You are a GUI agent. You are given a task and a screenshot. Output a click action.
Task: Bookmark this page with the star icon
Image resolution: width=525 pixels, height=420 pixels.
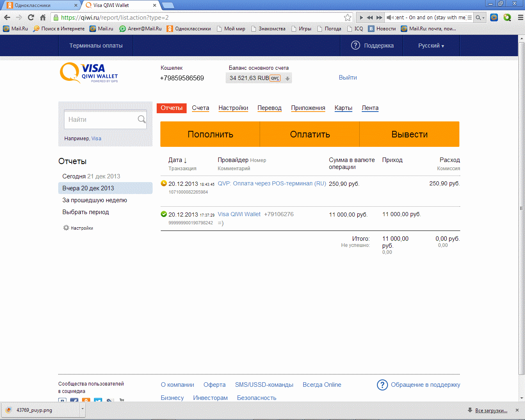(x=348, y=17)
